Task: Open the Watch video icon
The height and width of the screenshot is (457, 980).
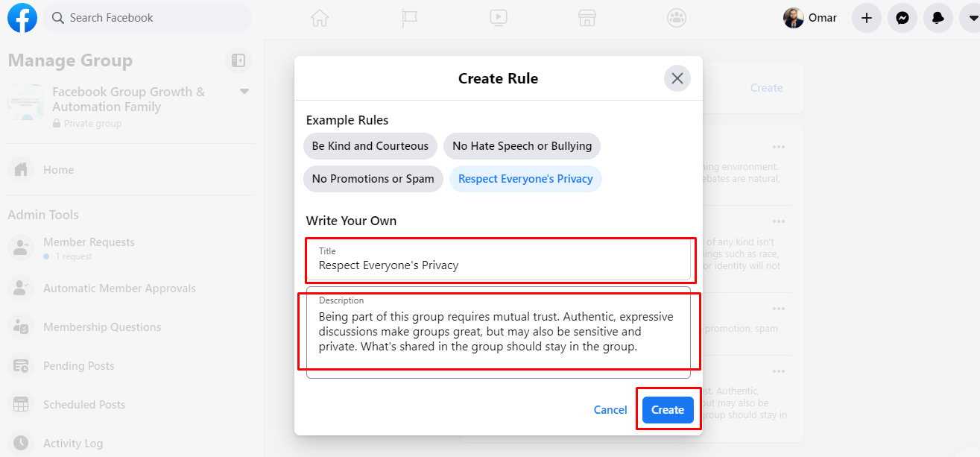Action: tap(499, 18)
